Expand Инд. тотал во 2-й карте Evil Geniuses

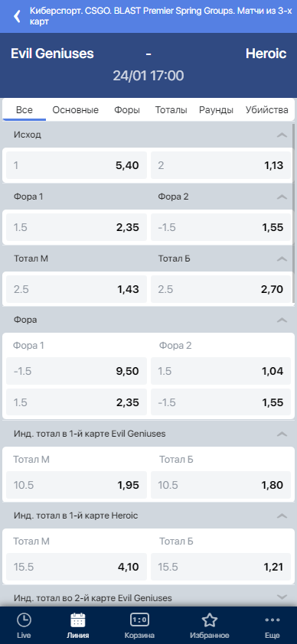pos(282,597)
